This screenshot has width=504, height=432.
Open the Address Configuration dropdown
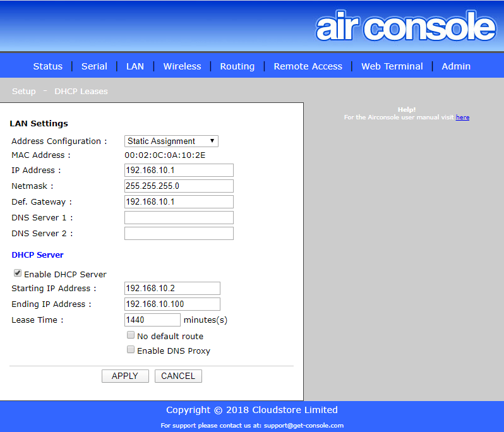[x=171, y=141]
